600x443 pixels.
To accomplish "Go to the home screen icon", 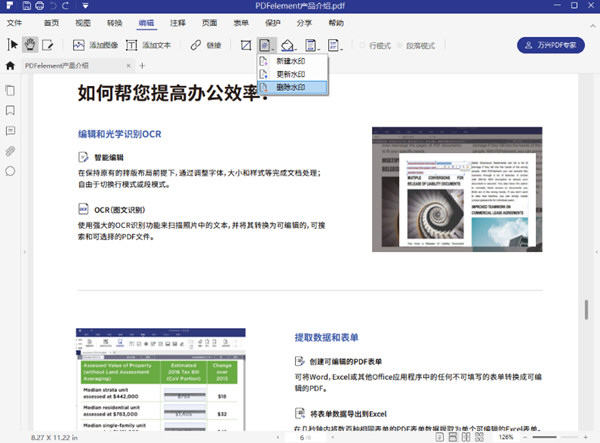I will (x=10, y=65).
